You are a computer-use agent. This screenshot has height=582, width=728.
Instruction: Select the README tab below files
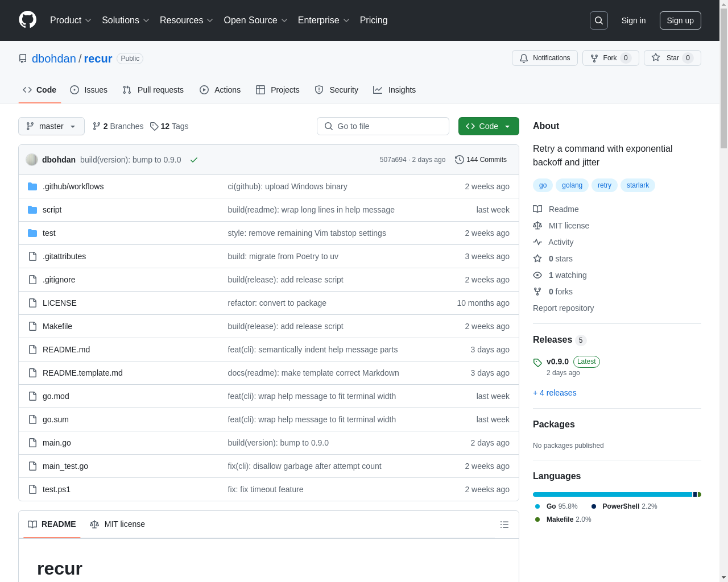pos(52,524)
